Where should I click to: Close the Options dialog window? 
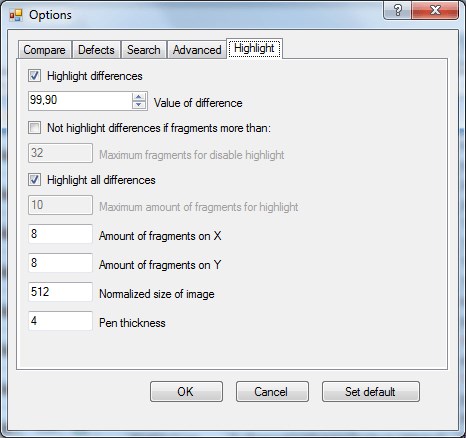pos(435,10)
